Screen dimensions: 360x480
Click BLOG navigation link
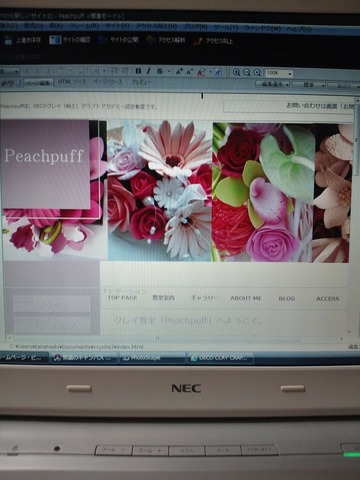tap(287, 299)
